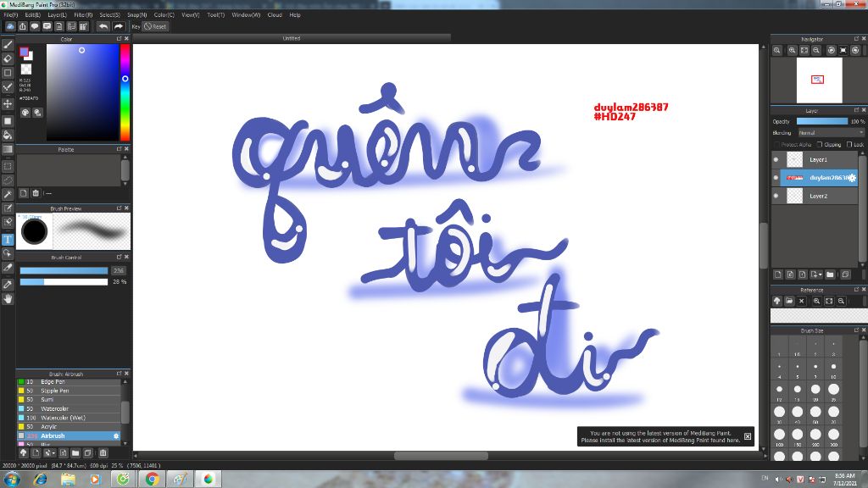The height and width of the screenshot is (488, 868).
Task: Click the share/export toolbar icon
Action: pos(23,26)
